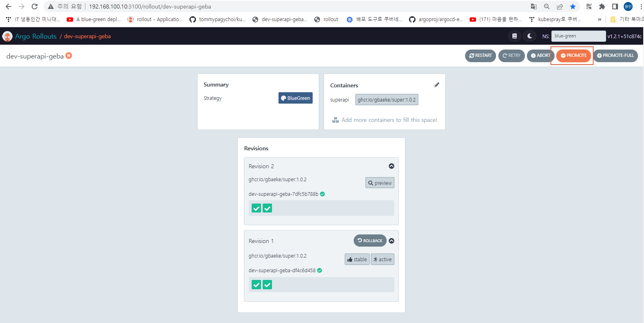The width and height of the screenshot is (644, 323).
Task: Open 'rollout - Applicatio...' bookmark
Action: (x=155, y=19)
